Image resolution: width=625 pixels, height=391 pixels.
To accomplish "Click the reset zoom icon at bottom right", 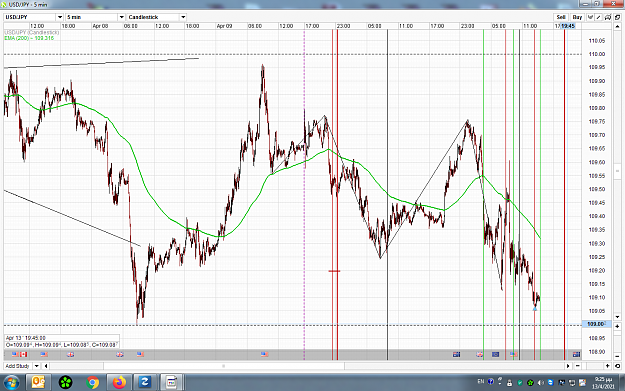I will [617, 366].
